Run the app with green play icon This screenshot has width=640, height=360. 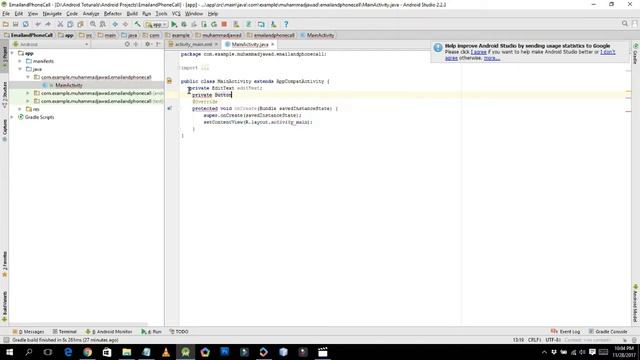point(174,24)
